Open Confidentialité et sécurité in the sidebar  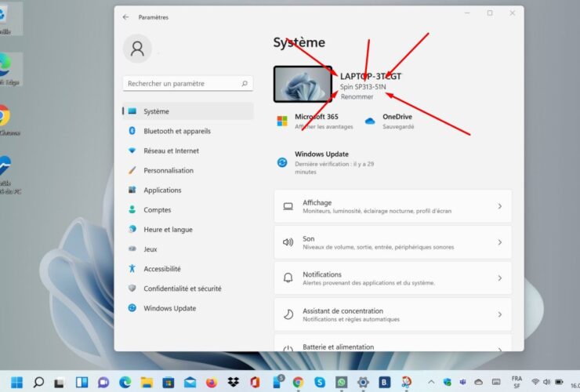188,289
